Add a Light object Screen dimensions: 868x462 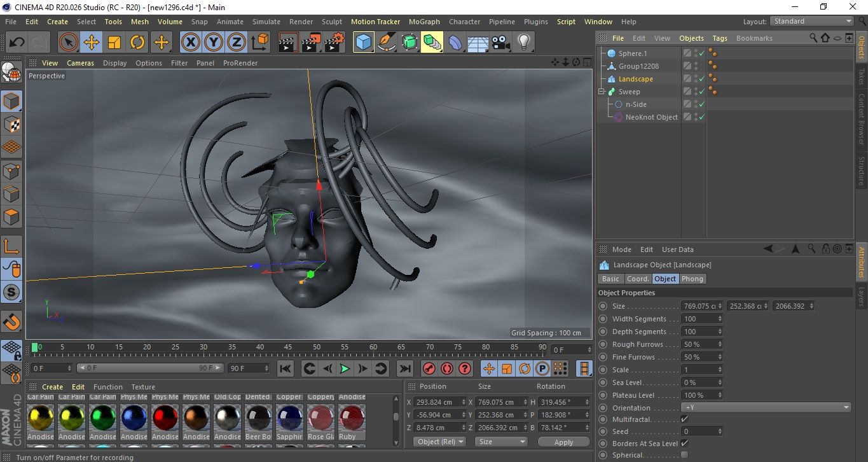tap(524, 43)
